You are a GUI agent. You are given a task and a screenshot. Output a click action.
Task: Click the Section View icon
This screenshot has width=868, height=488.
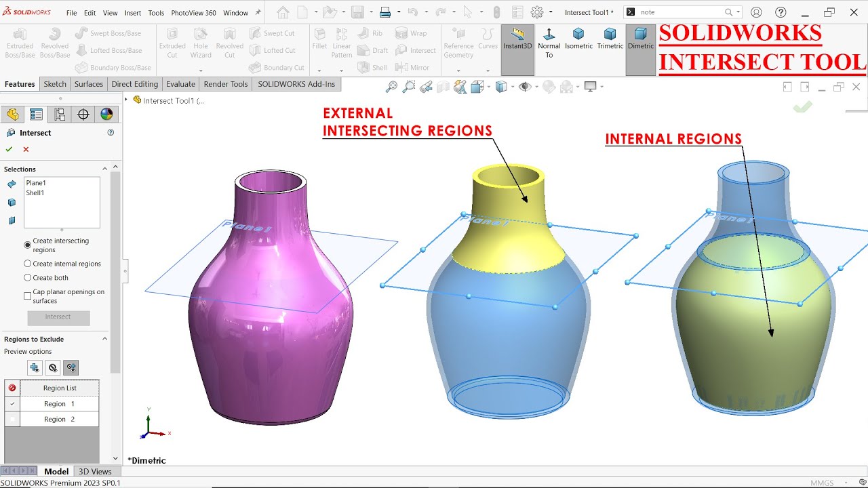click(443, 87)
